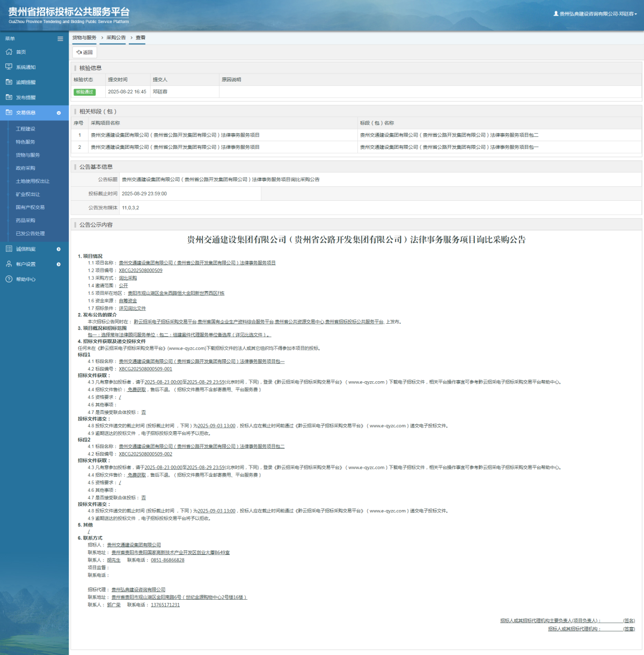Viewport: 644px width, 655px height.
Task: Open the user account dropdown 邓廷容
Action: point(597,14)
